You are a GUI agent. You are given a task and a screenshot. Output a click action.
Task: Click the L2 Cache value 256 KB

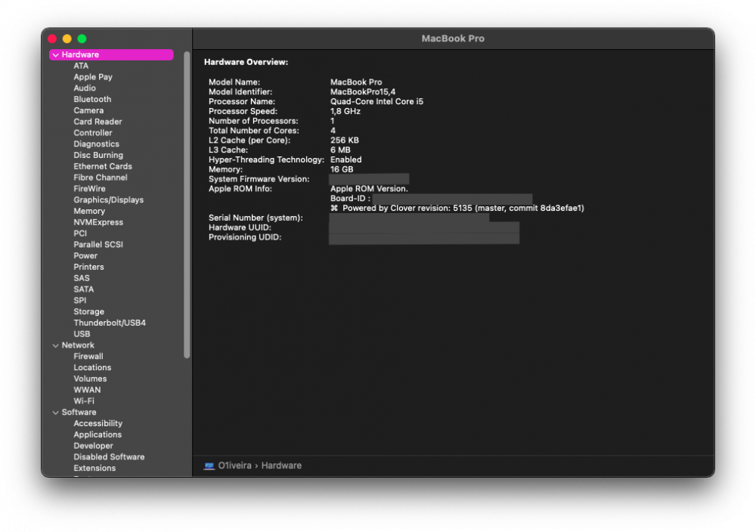[x=344, y=141]
